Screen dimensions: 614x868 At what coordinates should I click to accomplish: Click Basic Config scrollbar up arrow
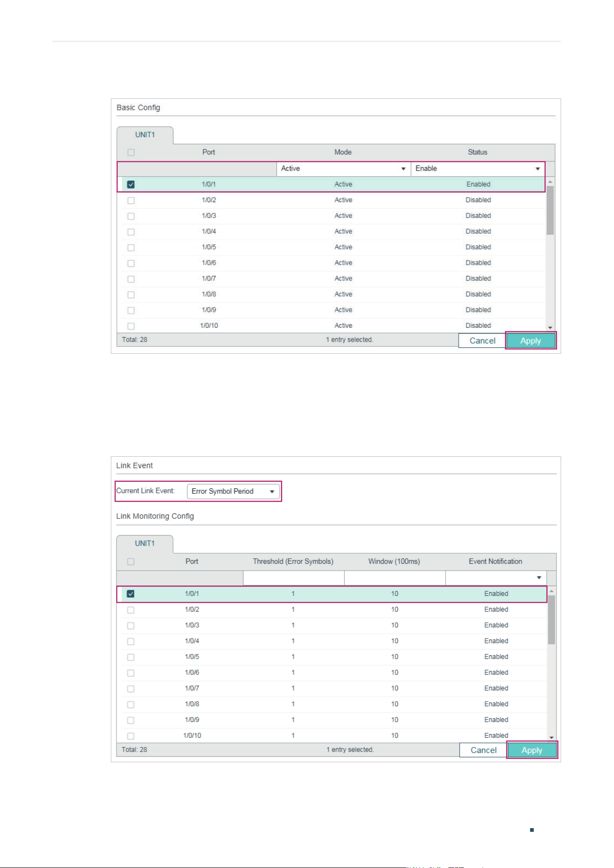(x=550, y=181)
